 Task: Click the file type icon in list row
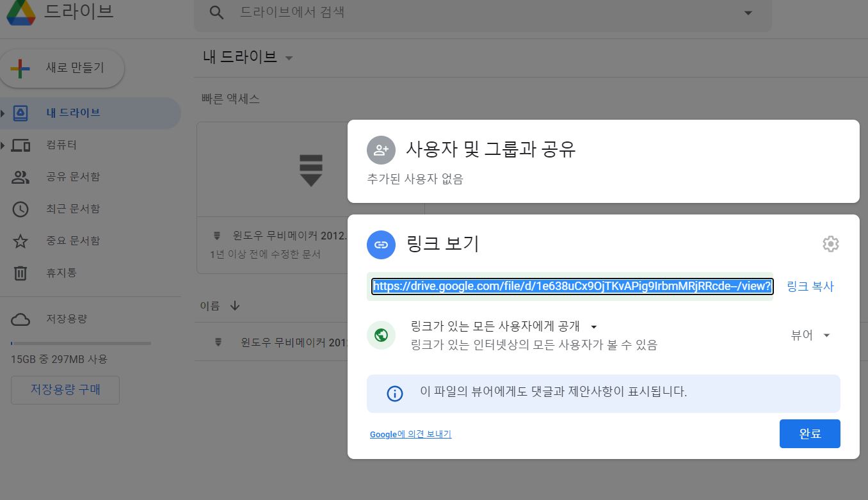[x=218, y=343]
